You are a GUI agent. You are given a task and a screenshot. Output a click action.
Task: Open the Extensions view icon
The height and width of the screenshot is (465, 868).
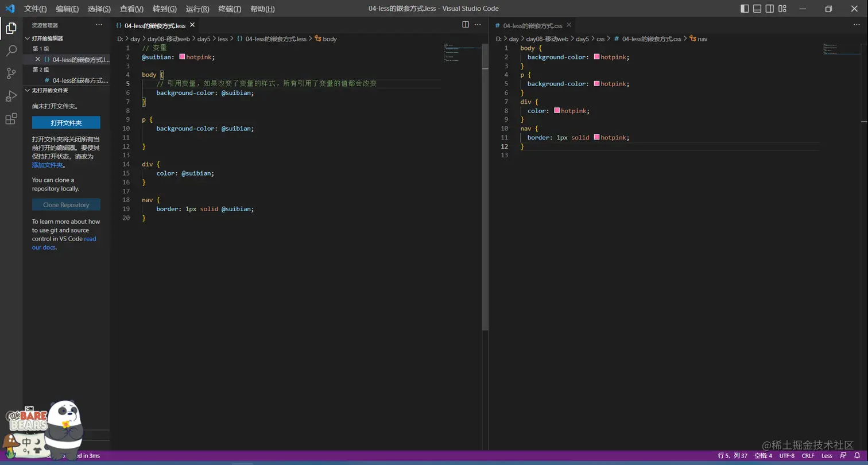coord(11,119)
